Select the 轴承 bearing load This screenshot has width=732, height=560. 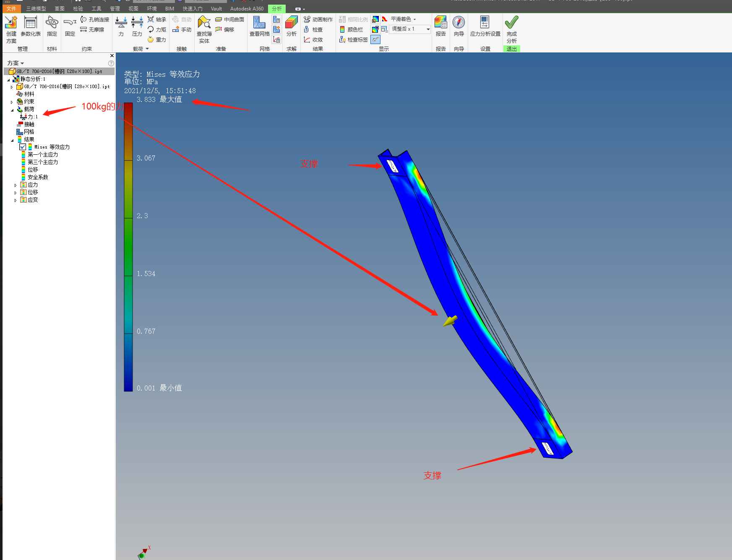coord(157,19)
